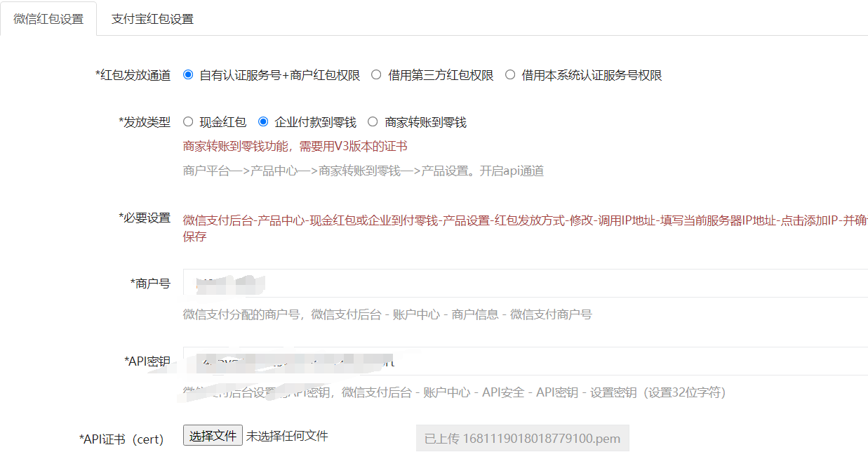Focus the 商户号 input field
Image resolution: width=868 pixels, height=452 pixels.
pyautogui.click(x=526, y=284)
